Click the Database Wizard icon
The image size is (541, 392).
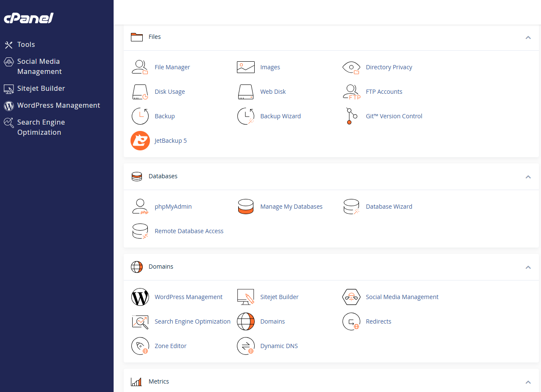point(351,207)
